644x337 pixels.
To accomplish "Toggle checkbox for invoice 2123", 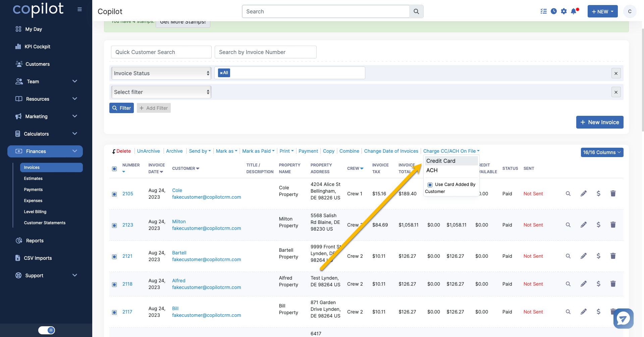I will (x=114, y=225).
